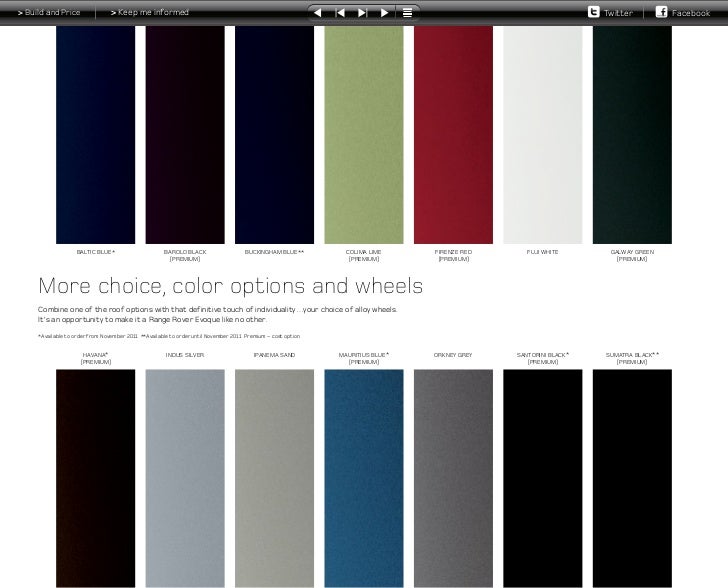Click the 'Available to order from November 2011' footnote
The image size is (728, 588).
(x=88, y=336)
